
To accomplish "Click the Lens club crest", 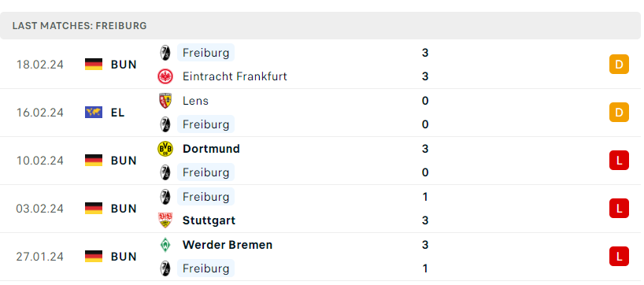I will (x=165, y=101).
